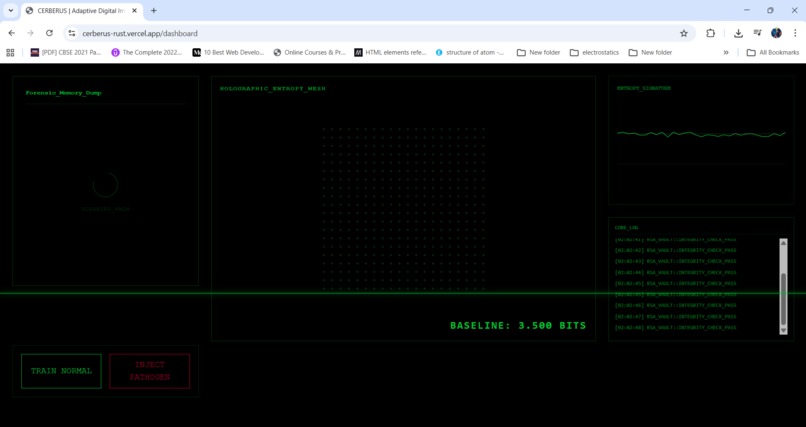Screen dimensions: 806x427
Task: Click the ENTROPY_SIGNATURE heading
Action: (x=644, y=88)
